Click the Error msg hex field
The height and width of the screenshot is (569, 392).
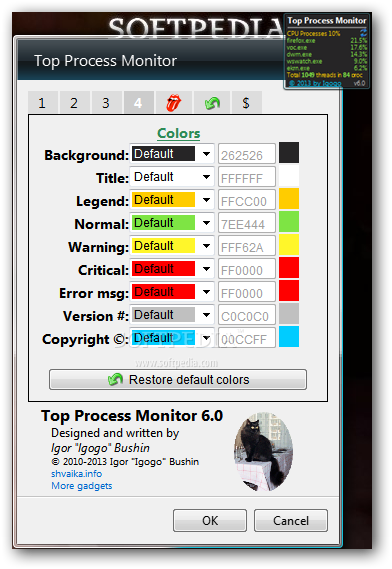tap(247, 292)
